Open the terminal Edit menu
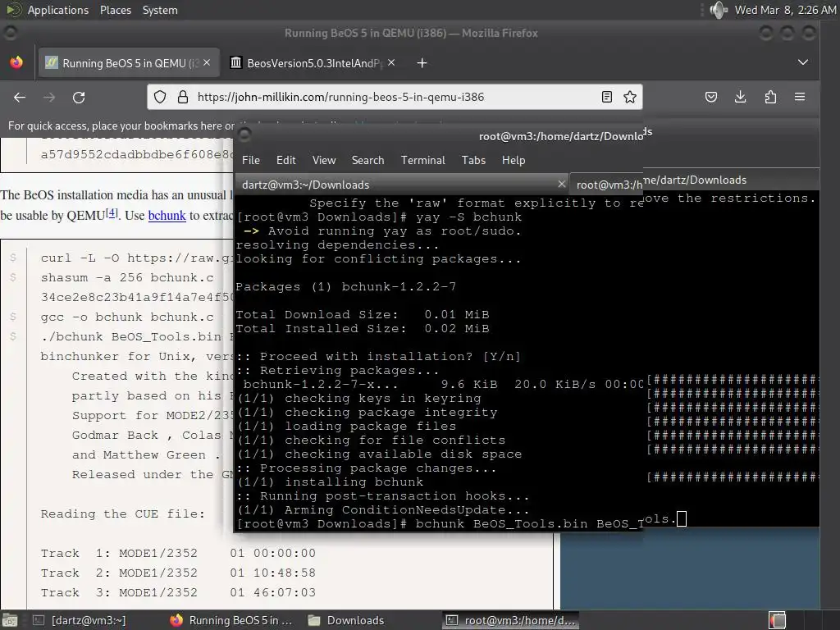Image resolution: width=840 pixels, height=630 pixels. point(286,160)
